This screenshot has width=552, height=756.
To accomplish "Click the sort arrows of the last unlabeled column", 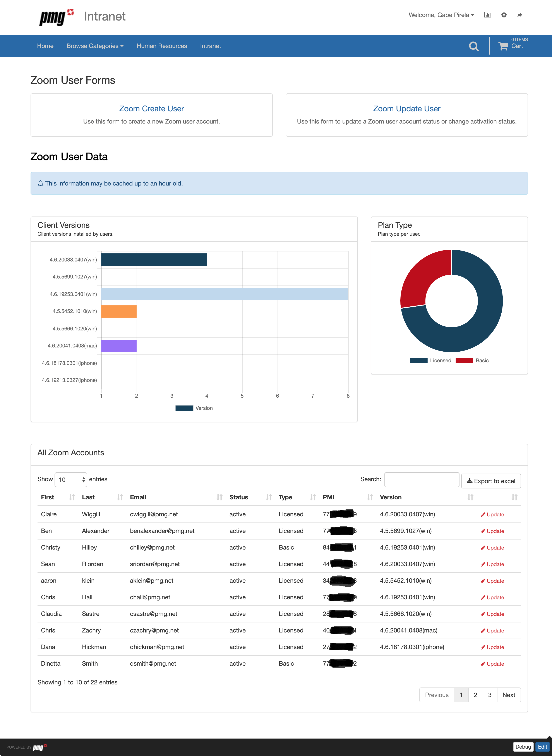I will 514,497.
